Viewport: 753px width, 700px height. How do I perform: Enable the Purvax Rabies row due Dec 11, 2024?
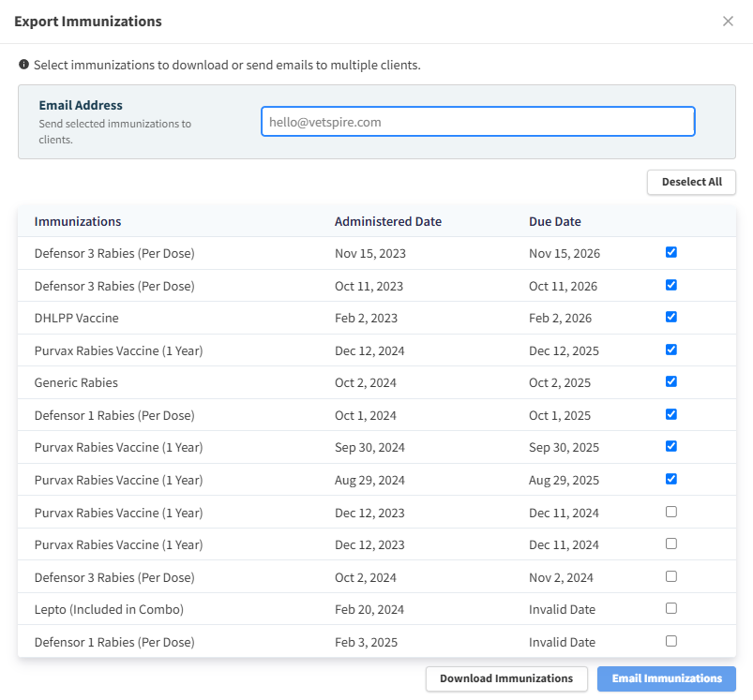pyautogui.click(x=670, y=511)
